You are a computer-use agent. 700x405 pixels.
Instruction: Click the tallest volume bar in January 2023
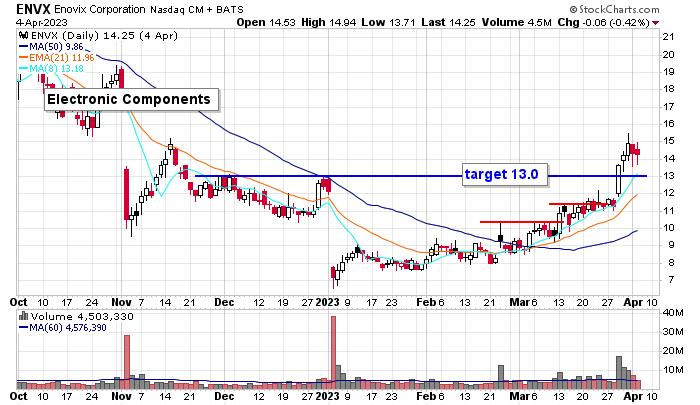tap(333, 353)
